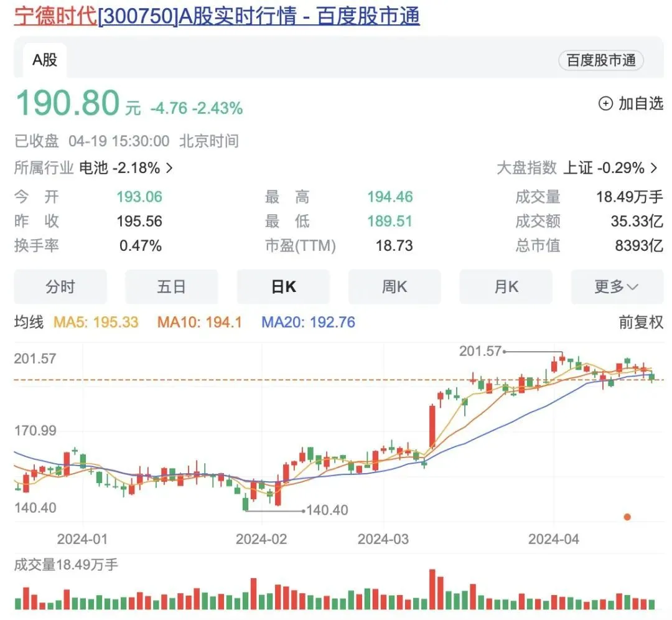672x620 pixels.
Task: Click the MA20: 192.76 legend
Action: point(309,322)
